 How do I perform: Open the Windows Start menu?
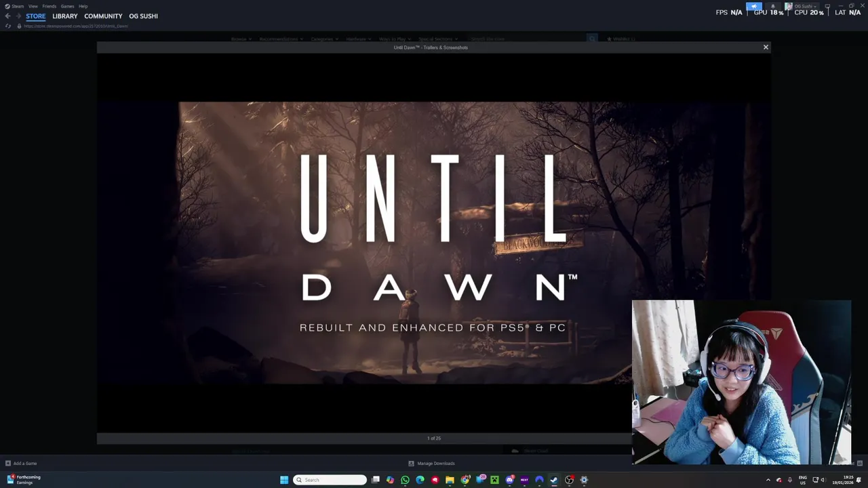[x=284, y=480]
